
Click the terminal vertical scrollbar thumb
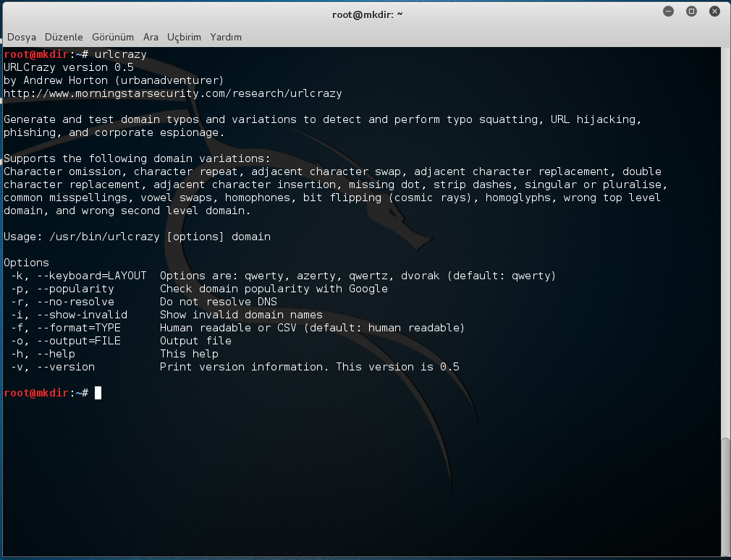coord(725,496)
